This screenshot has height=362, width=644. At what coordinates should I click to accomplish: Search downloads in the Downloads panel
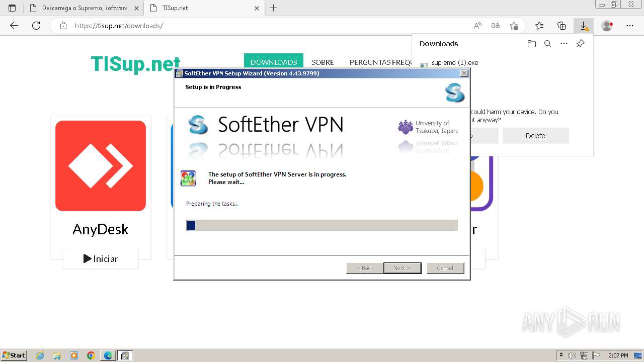[x=548, y=44]
